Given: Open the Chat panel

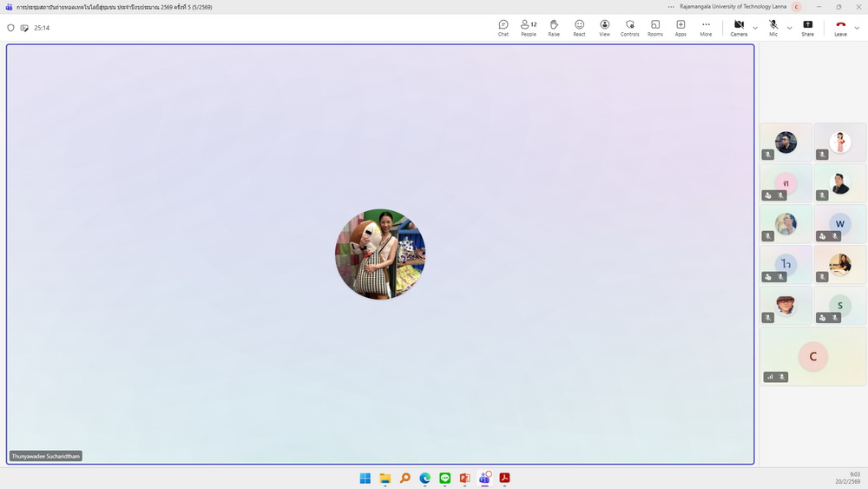Looking at the screenshot, I should tap(503, 27).
